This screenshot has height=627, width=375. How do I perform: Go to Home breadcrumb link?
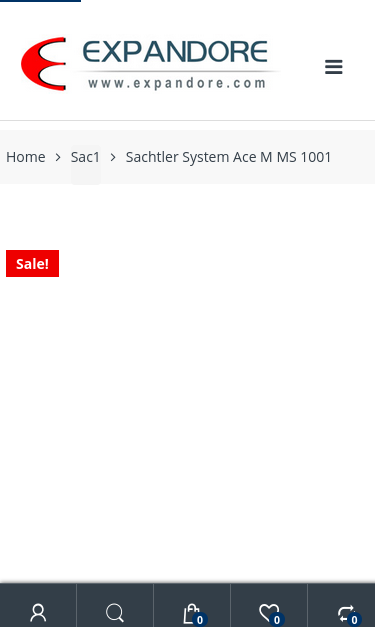(x=26, y=157)
